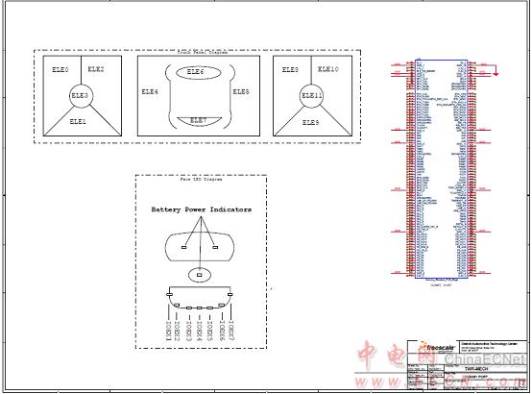Click the left battery indicator LED rectangle
Image resolution: width=532 pixels, height=394 pixels.
pos(183,247)
